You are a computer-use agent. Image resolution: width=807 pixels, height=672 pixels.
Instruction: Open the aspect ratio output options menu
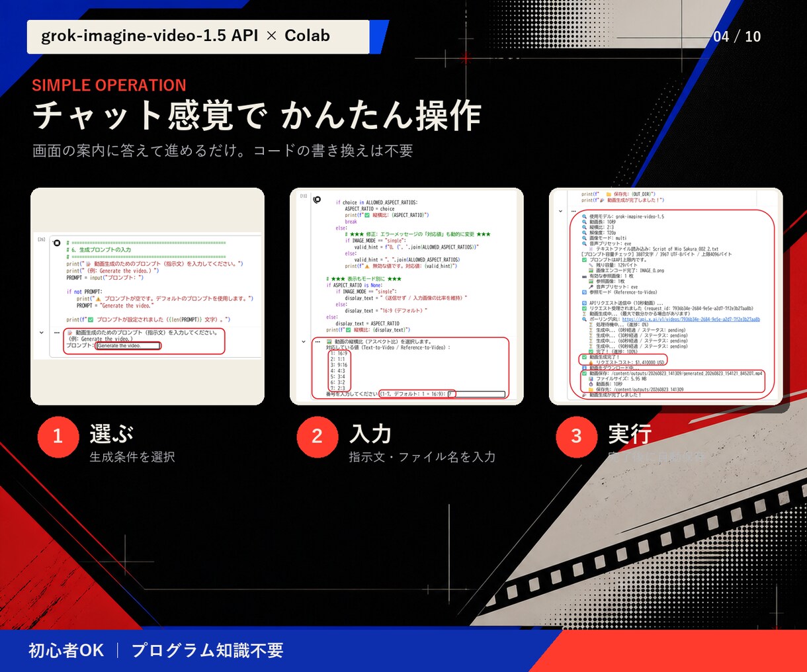pos(318,342)
